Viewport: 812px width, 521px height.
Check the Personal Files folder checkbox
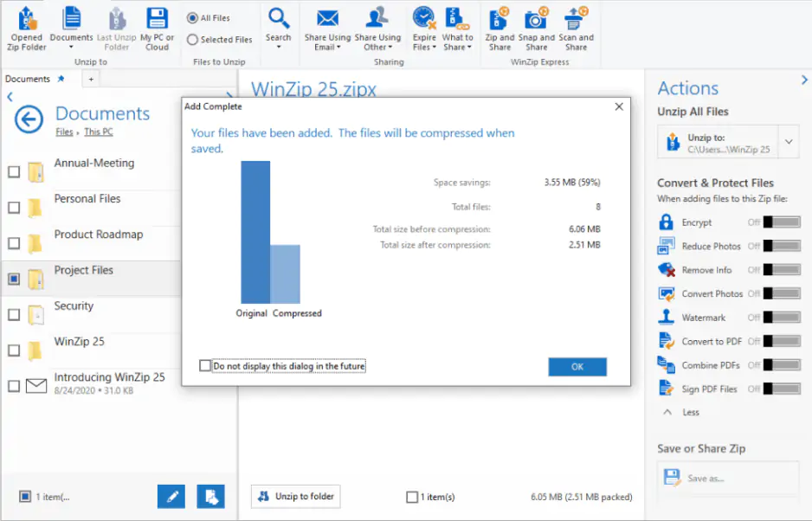(14, 208)
